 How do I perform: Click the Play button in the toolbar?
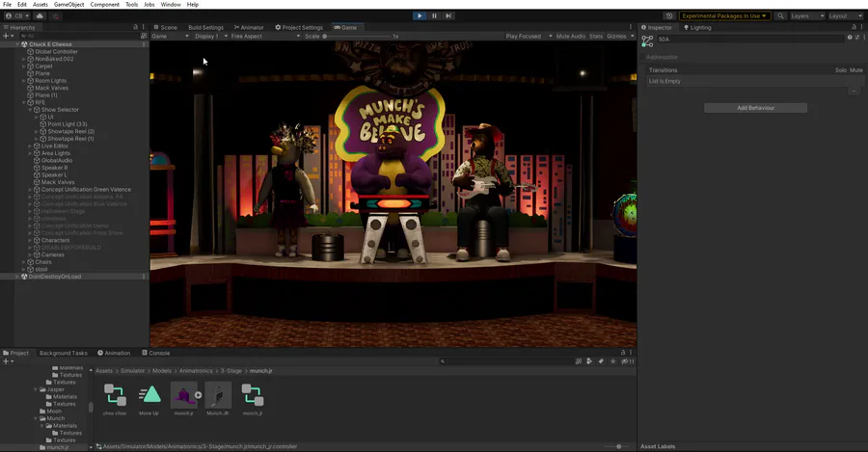coord(420,15)
